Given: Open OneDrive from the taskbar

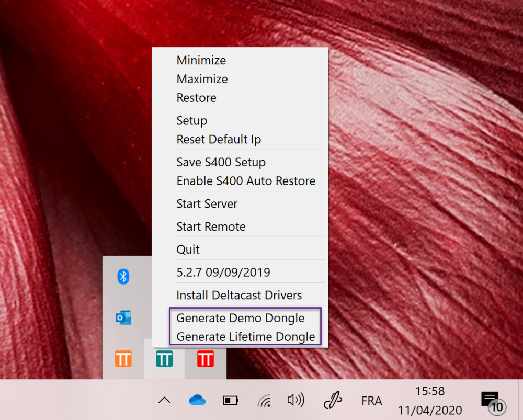Looking at the screenshot, I should pyautogui.click(x=197, y=400).
